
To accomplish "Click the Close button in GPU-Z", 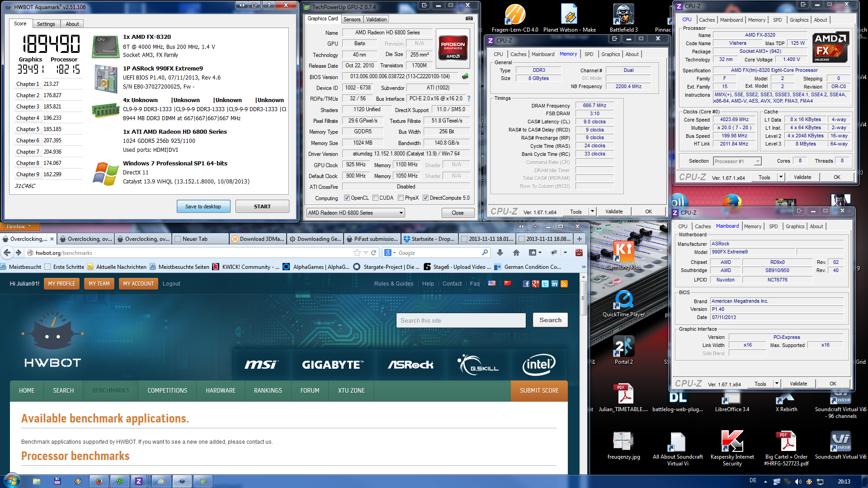I will [x=458, y=213].
